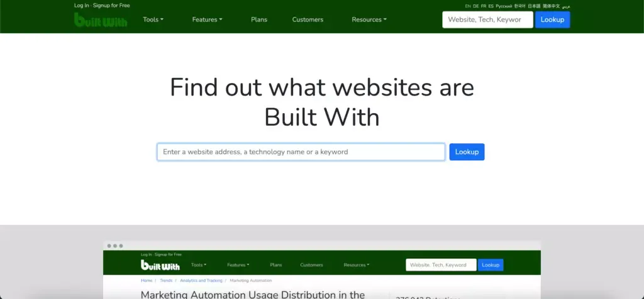This screenshot has height=299, width=644.
Task: Click the Lookup button inside preview screenshot
Action: coord(491,265)
